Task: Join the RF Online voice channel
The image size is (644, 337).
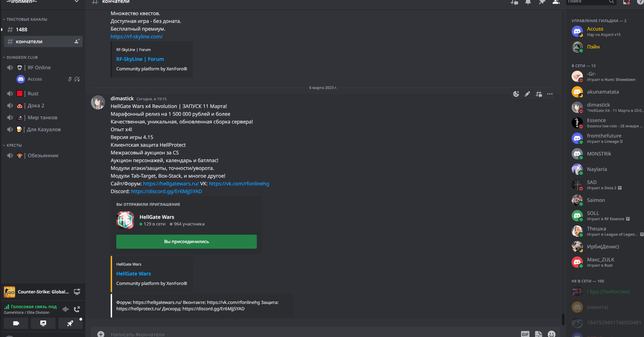Action: tap(43, 68)
